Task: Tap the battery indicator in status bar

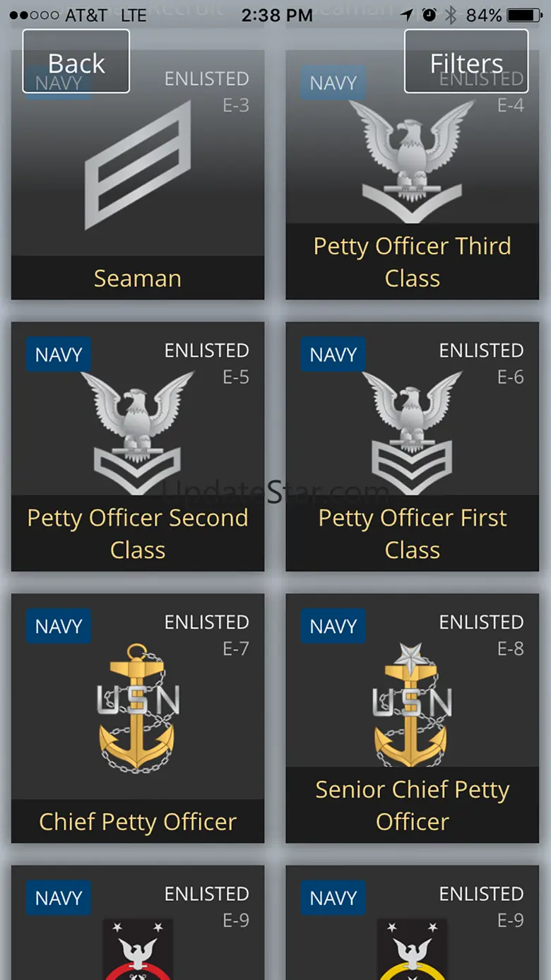Action: click(x=523, y=15)
